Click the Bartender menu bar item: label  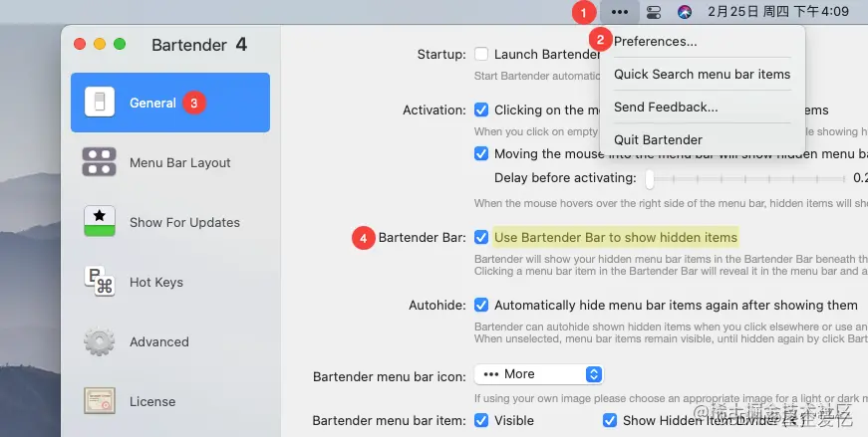[x=390, y=421]
